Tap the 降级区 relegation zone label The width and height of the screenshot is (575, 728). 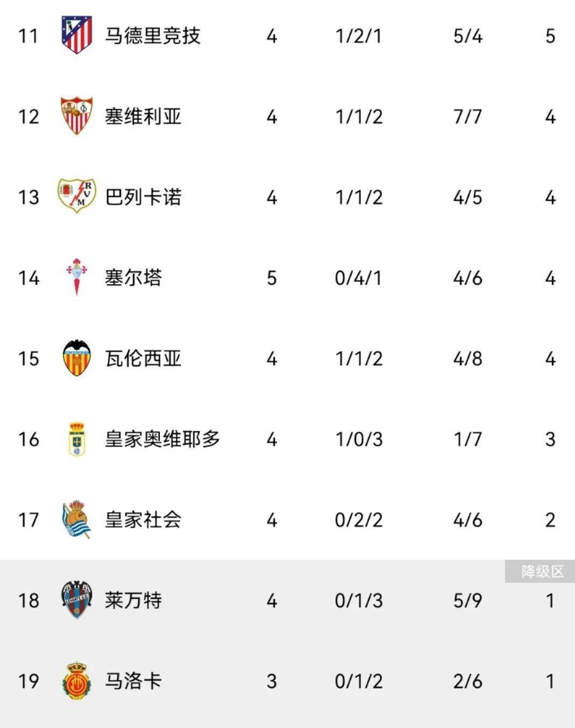540,571
